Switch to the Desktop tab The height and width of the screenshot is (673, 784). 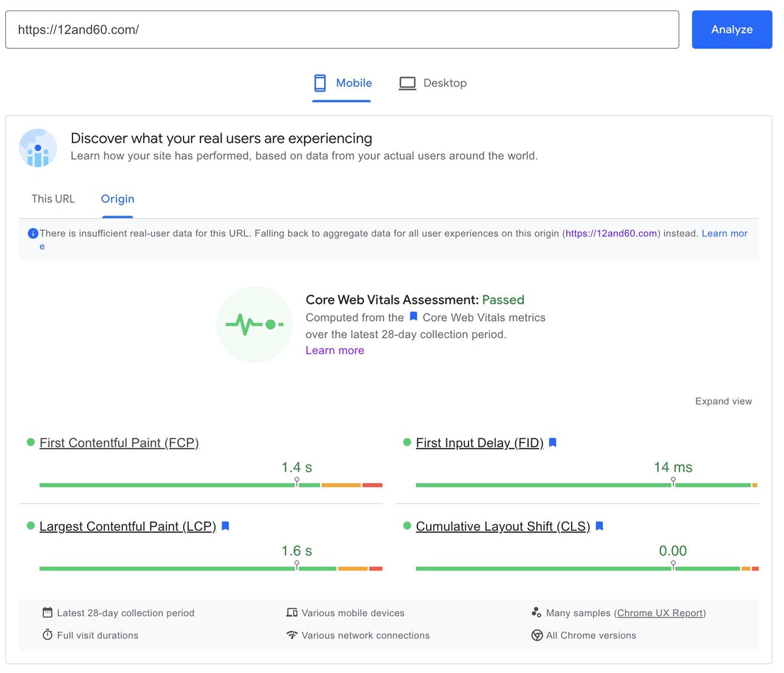click(433, 84)
